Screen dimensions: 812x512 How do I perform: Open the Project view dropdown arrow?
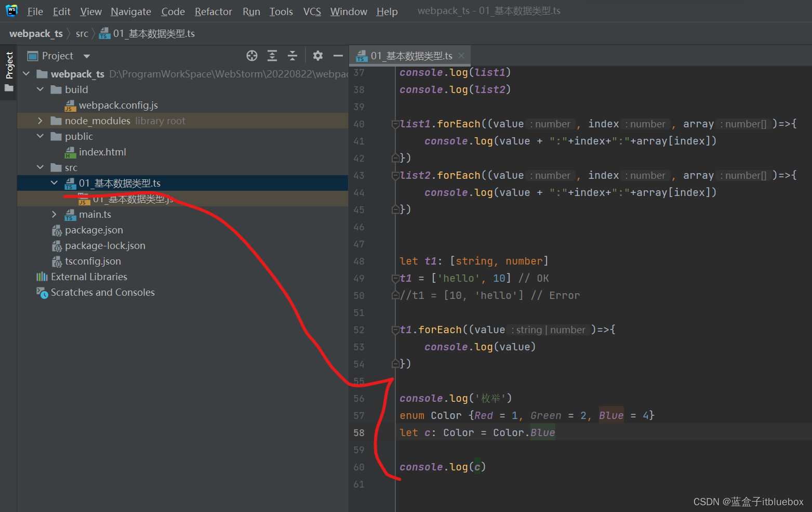coord(87,56)
